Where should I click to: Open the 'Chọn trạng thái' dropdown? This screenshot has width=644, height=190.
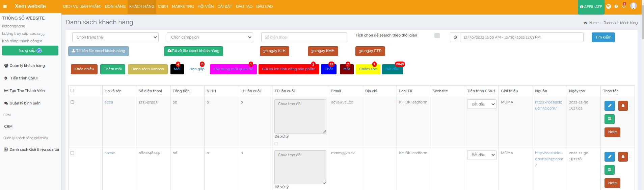(115, 37)
